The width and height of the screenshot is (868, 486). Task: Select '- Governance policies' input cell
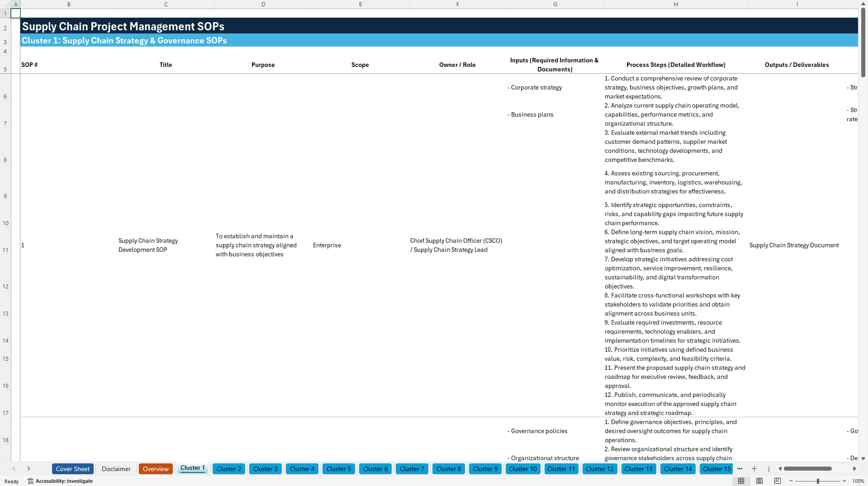pos(555,431)
